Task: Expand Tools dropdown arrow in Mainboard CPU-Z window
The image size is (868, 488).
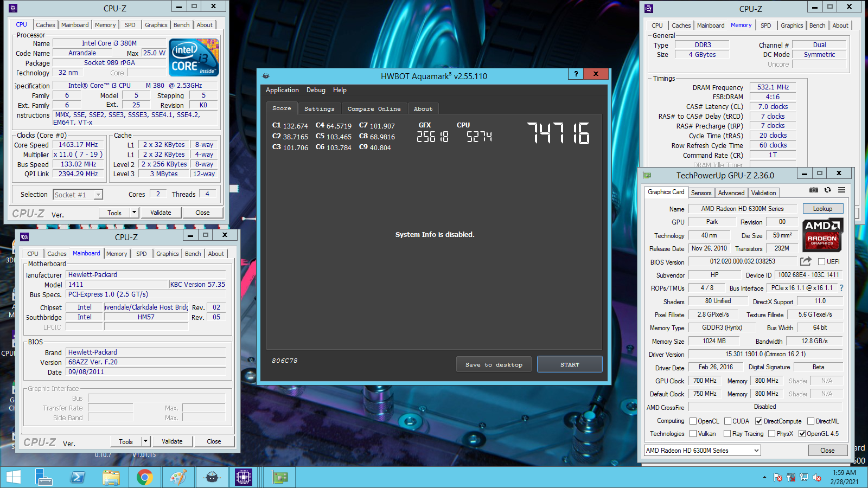Action: click(146, 441)
